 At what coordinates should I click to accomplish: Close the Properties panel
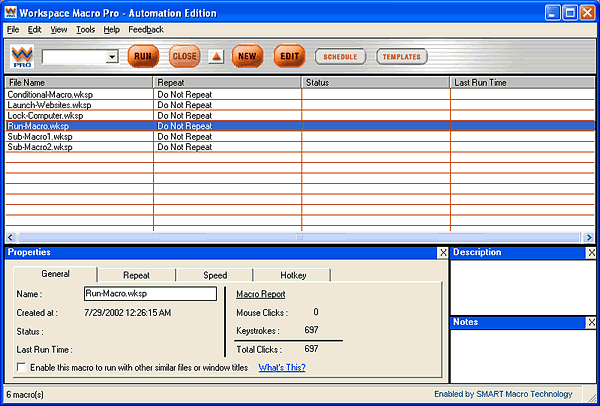coord(443,253)
